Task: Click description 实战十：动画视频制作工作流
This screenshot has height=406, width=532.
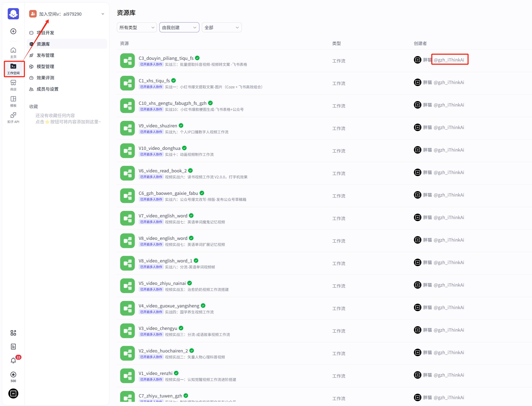Action: click(x=189, y=154)
